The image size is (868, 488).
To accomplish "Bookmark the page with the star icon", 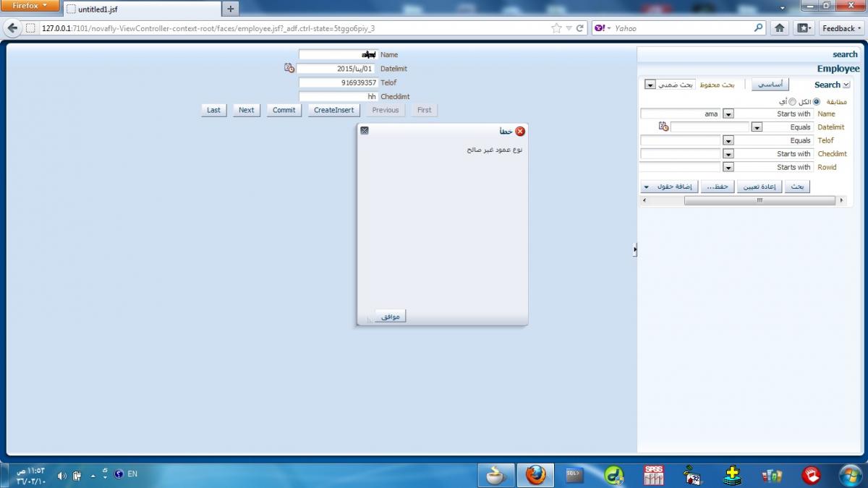I will coord(556,28).
